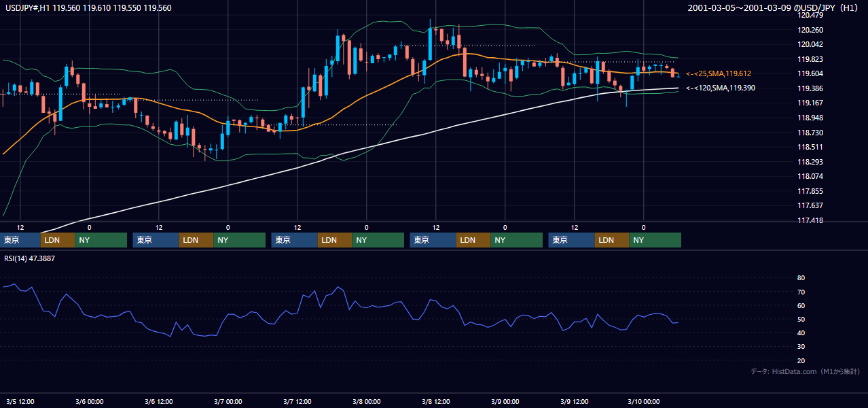Viewport: 868px width, 408px height.
Task: Click the rightmost NY session block
Action: coord(655,240)
